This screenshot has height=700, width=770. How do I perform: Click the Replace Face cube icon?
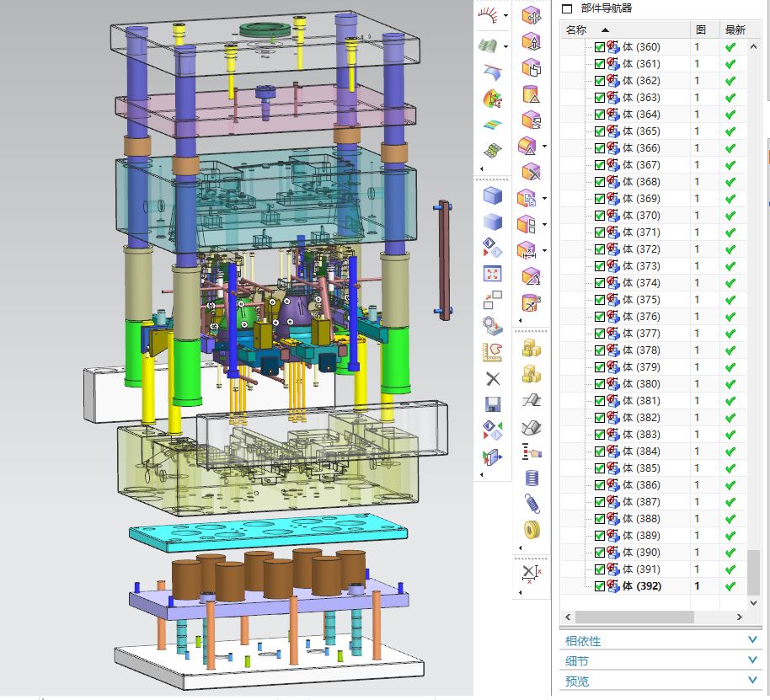click(x=532, y=120)
